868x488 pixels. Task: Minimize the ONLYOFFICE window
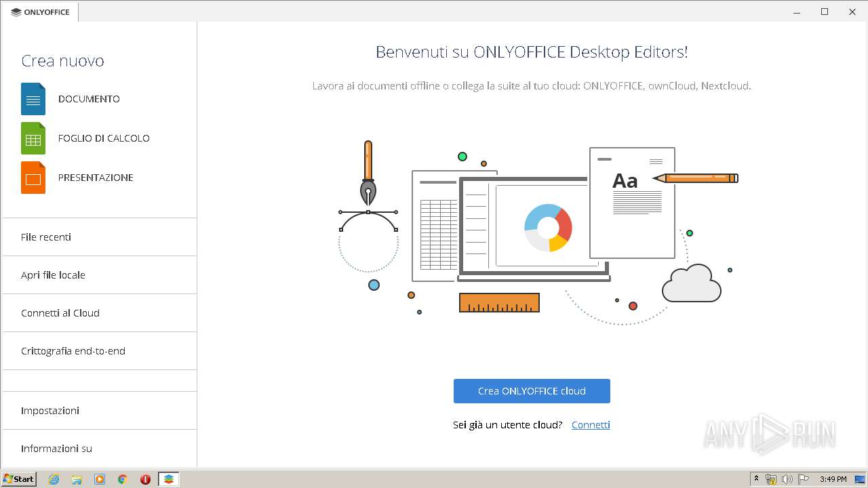pyautogui.click(x=797, y=12)
